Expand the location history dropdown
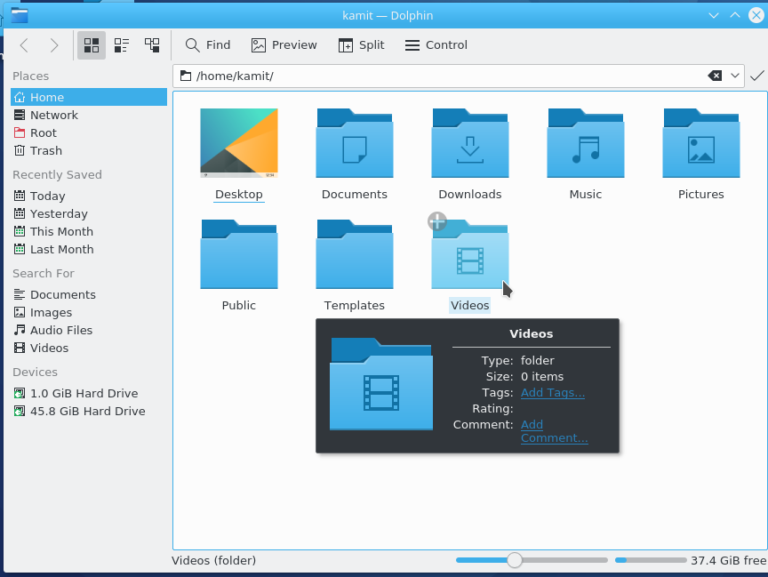Screen dimensions: 768x577 click(x=735, y=76)
